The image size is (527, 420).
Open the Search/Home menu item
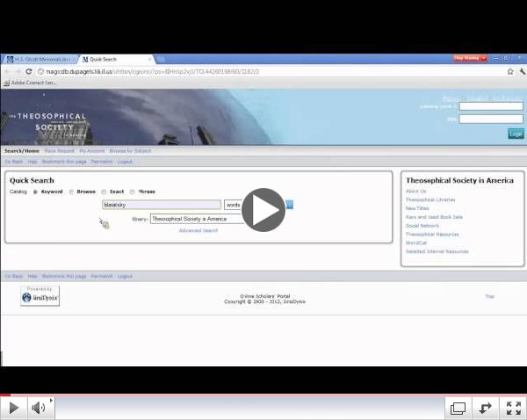22,150
